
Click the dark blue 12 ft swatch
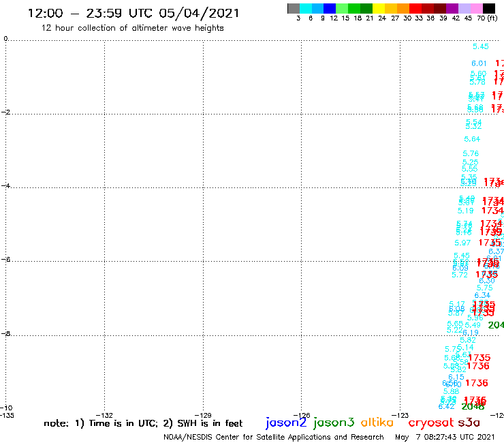[x=330, y=8]
